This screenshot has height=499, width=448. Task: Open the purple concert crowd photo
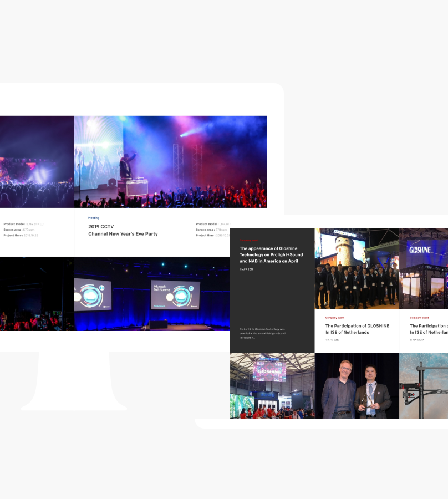click(x=37, y=162)
